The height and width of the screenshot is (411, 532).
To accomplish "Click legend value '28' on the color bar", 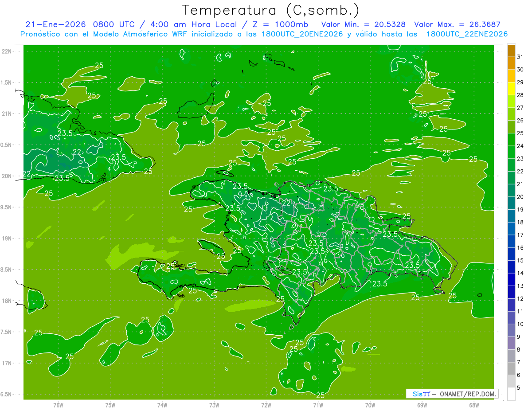I will click(520, 95).
